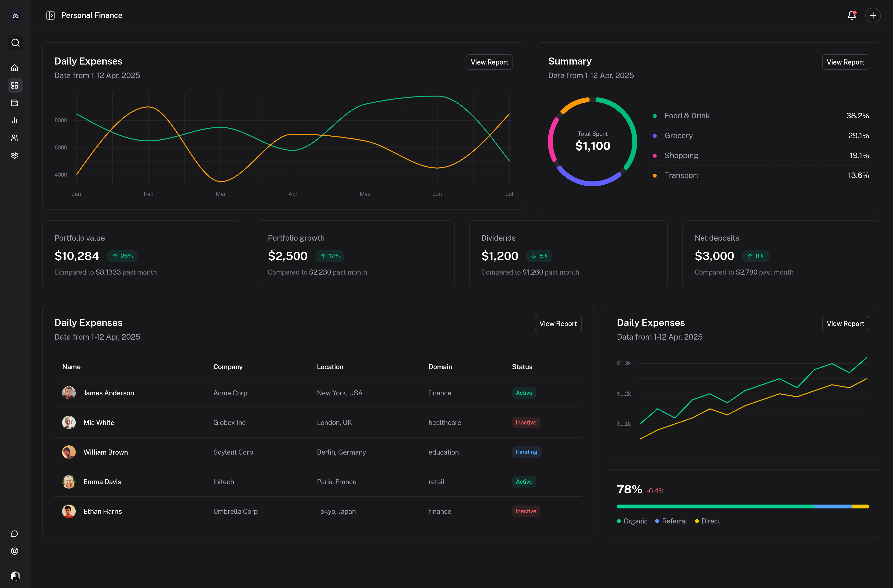
Task: Click the search icon in sidebar
Action: pyautogui.click(x=15, y=43)
